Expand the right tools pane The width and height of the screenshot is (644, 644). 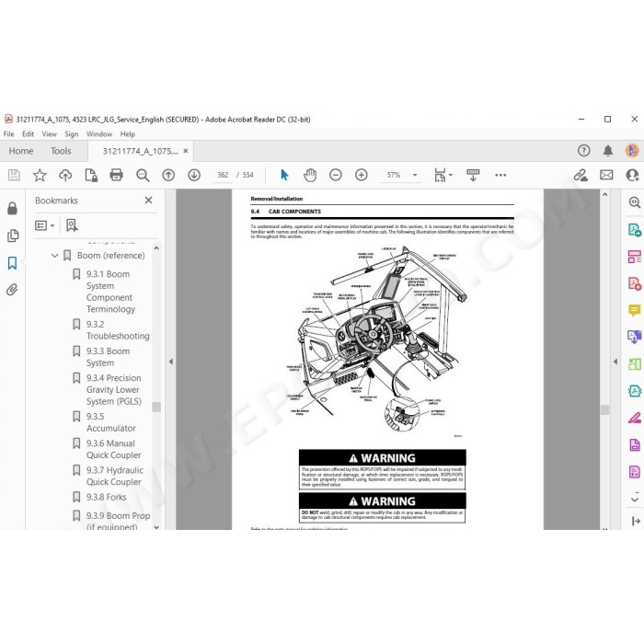615,362
